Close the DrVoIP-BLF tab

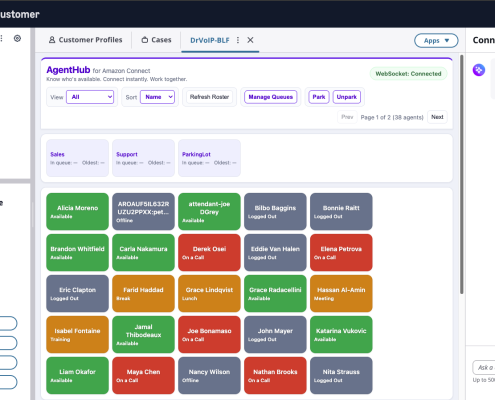pyautogui.click(x=250, y=40)
